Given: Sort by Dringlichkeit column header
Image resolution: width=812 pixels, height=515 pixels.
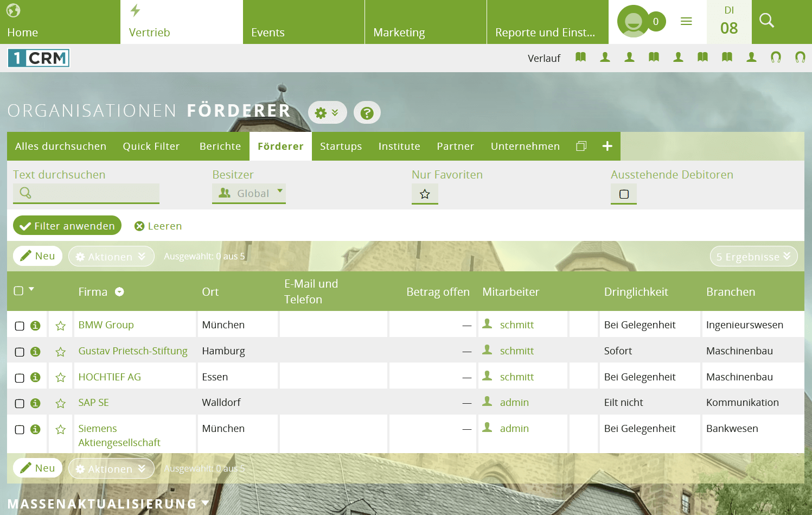Looking at the screenshot, I should [636, 291].
